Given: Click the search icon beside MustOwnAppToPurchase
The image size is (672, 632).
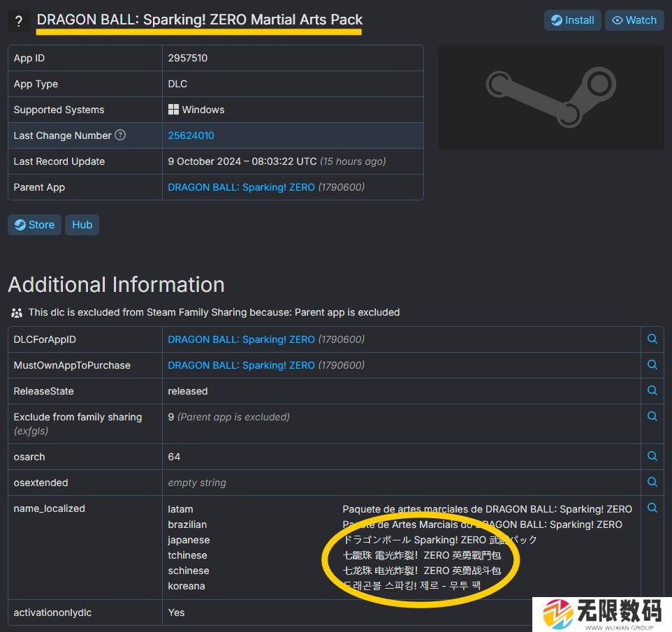Looking at the screenshot, I should [652, 365].
